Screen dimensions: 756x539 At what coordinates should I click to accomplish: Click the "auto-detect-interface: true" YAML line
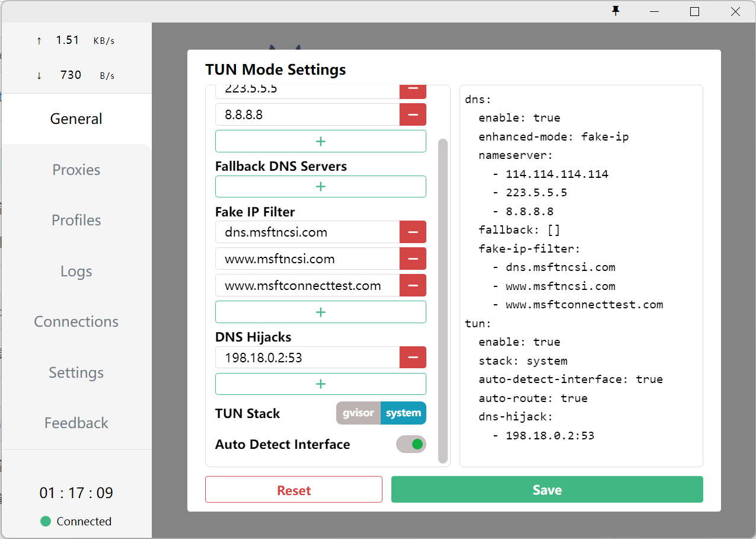[570, 379]
